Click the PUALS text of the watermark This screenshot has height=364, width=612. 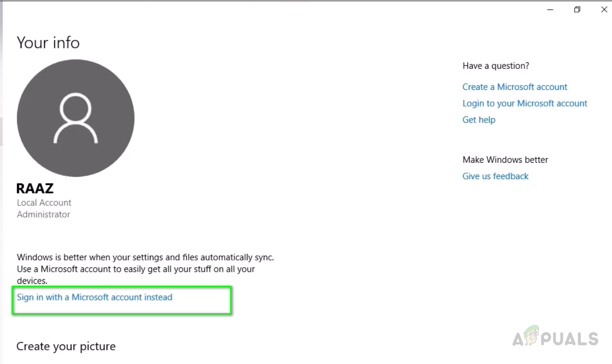click(x=570, y=339)
